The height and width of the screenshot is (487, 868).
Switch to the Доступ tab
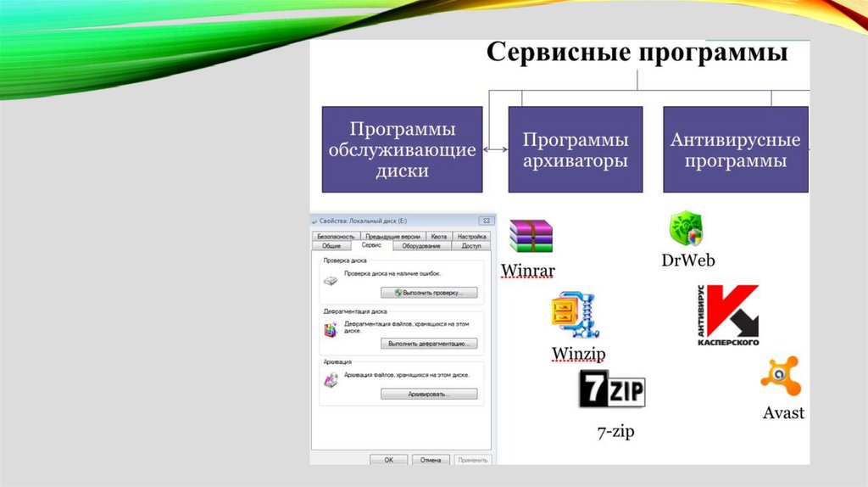tap(471, 245)
